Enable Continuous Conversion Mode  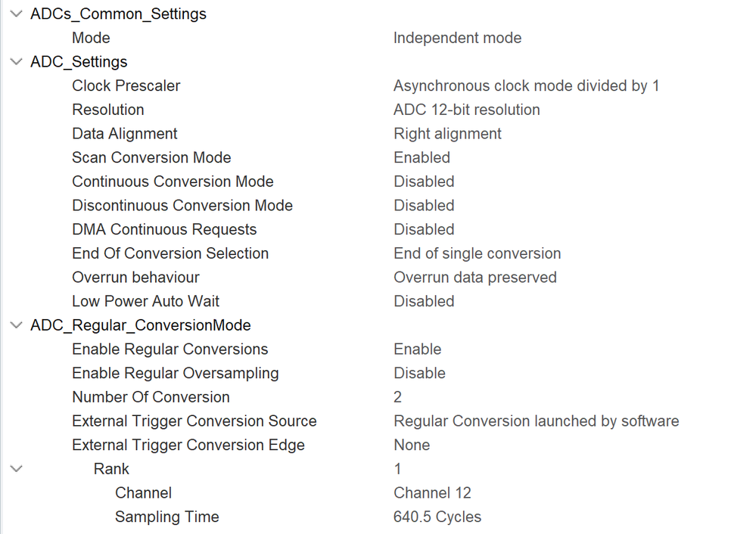point(424,181)
